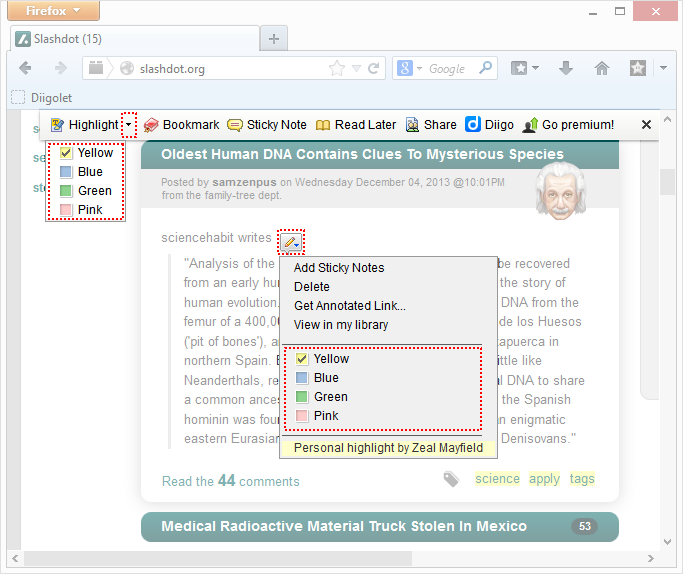683x574 pixels.
Task: Open Medical Radioactive Material Truck Stolen headline
Action: pos(344,526)
